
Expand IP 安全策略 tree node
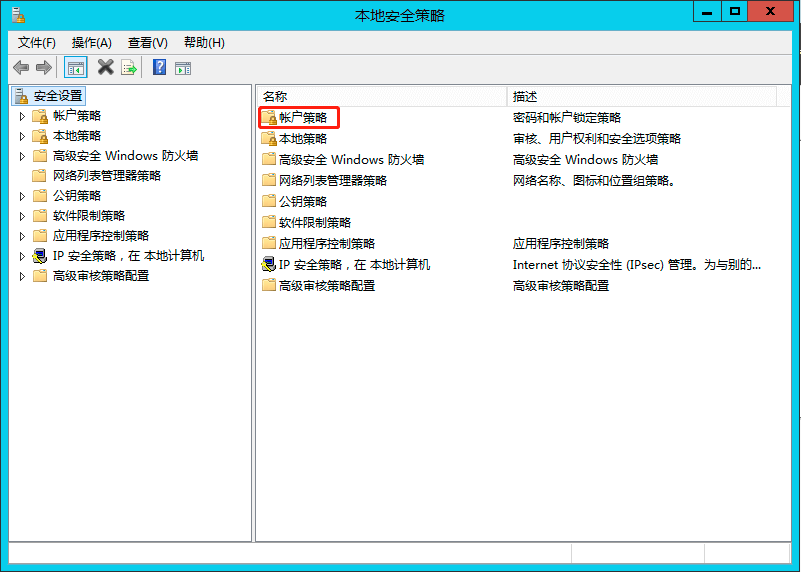(x=22, y=256)
